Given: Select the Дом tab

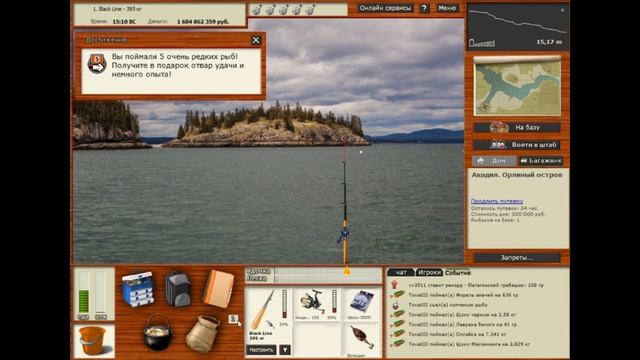Looking at the screenshot, I should (x=494, y=161).
